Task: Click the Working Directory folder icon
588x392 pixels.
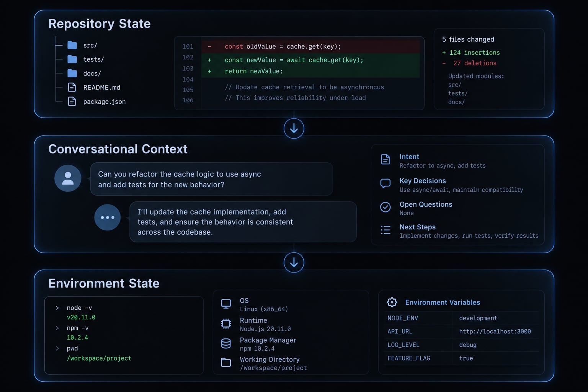Action: click(x=226, y=362)
